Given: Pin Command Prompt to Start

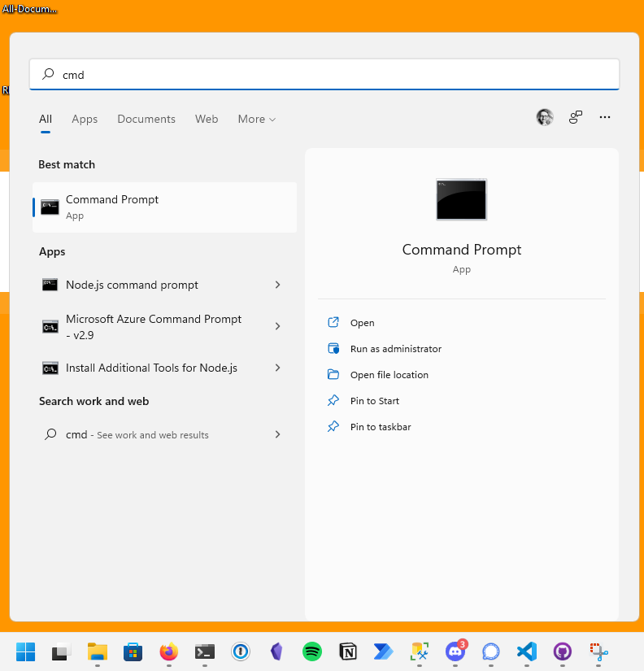Looking at the screenshot, I should pyautogui.click(x=374, y=401).
